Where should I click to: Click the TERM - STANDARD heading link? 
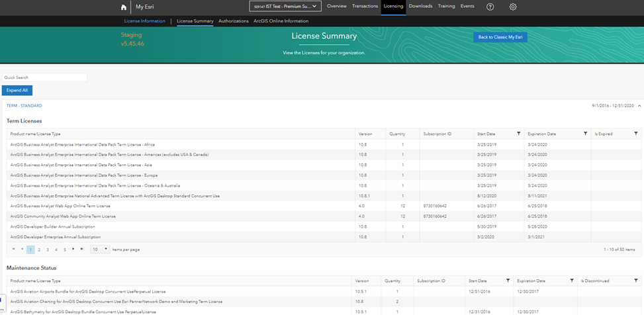[x=24, y=106]
